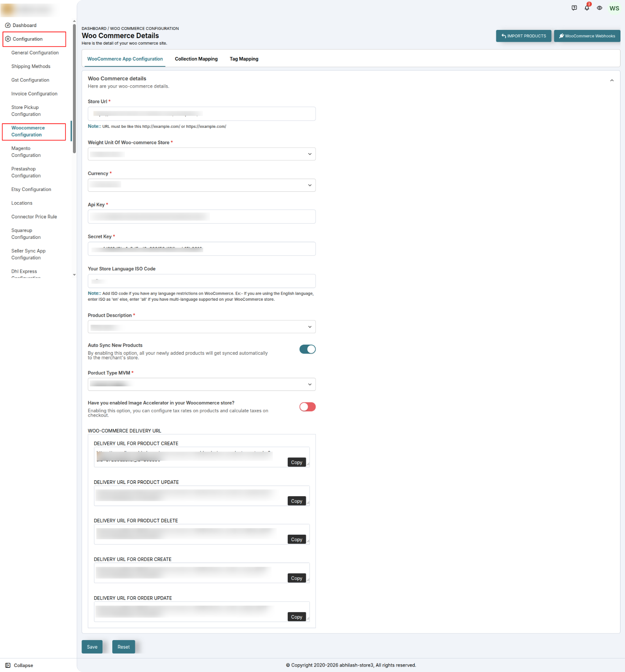
Task: Open the Porduct Type MVM dropdown
Action: pos(202,384)
